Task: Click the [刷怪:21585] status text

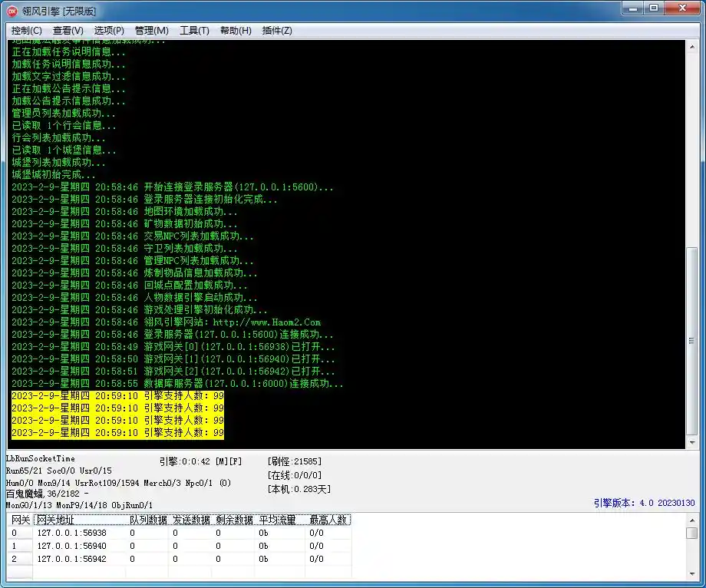Action: (295, 461)
